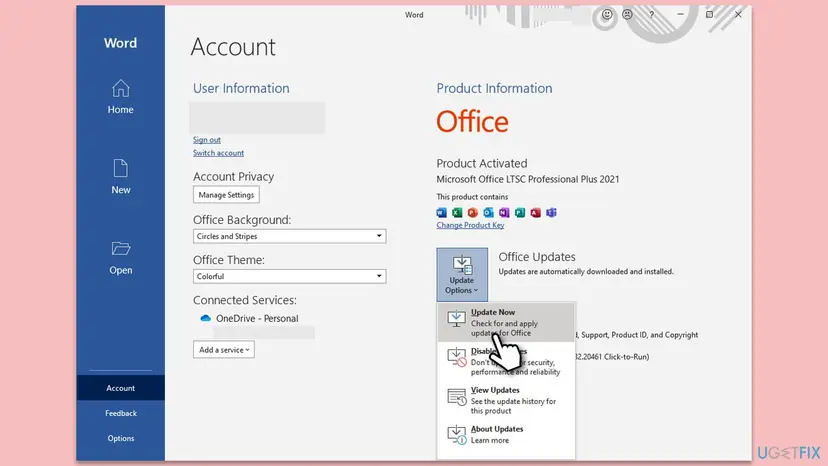This screenshot has width=828, height=466.
Task: Open Options in the sidebar
Action: point(120,438)
